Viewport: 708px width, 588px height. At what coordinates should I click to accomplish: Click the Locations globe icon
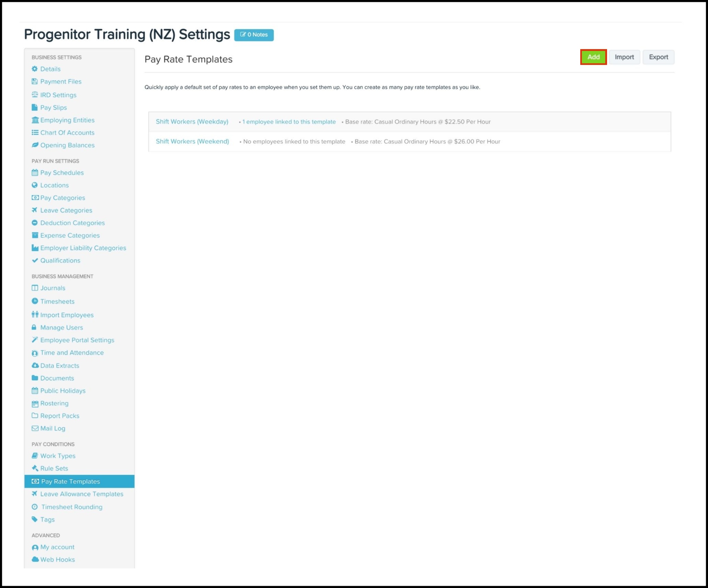click(x=35, y=185)
